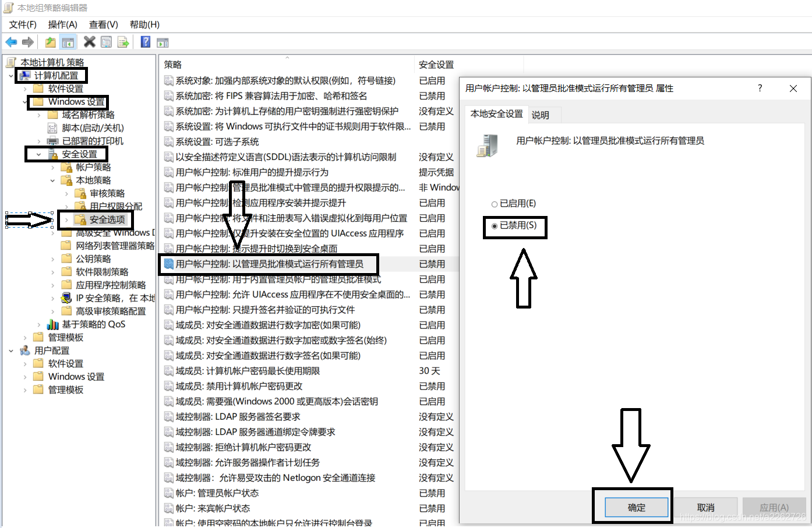Toggle the Show/Hide Console Tree icon
The image size is (812, 528).
pyautogui.click(x=68, y=42)
